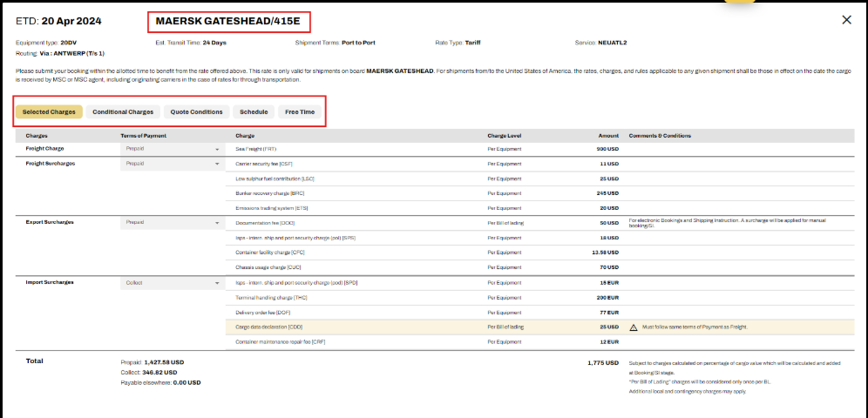Open Freight Charge terms of payment dropdown
Screen dimensions: 868x418
(171, 149)
